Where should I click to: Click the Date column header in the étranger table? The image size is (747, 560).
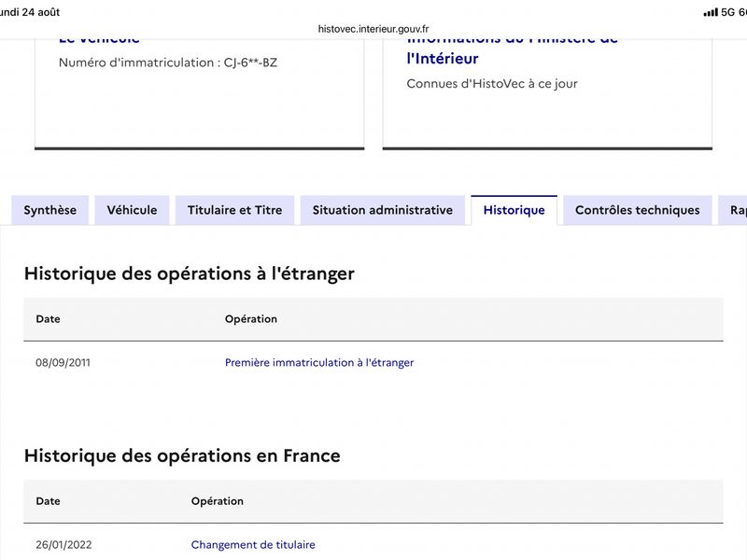click(49, 319)
